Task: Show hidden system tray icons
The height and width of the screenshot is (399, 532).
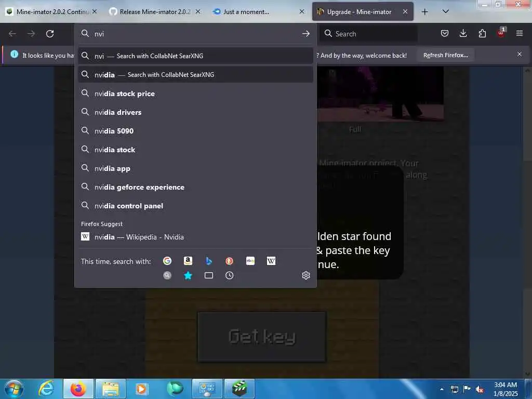Action: pos(442,389)
